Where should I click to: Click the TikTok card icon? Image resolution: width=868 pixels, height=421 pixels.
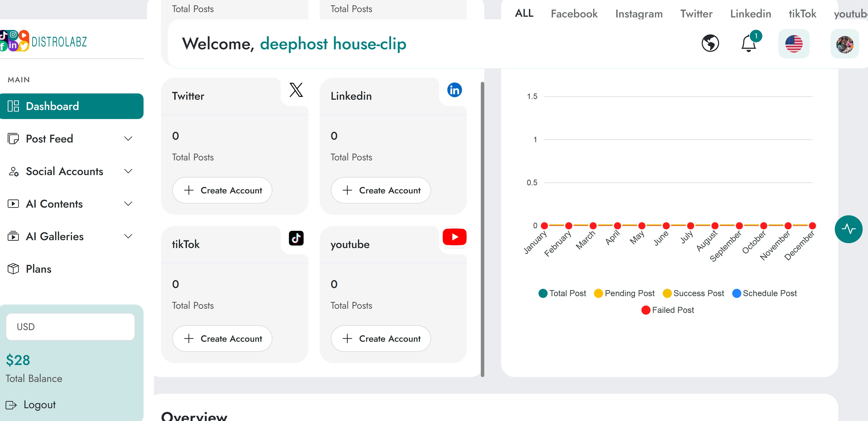pyautogui.click(x=296, y=238)
